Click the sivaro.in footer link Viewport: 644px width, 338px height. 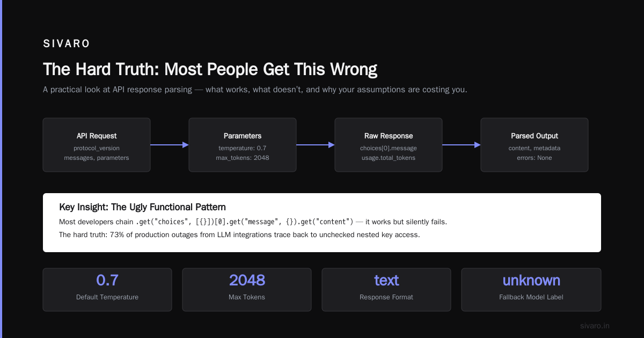coord(595,326)
